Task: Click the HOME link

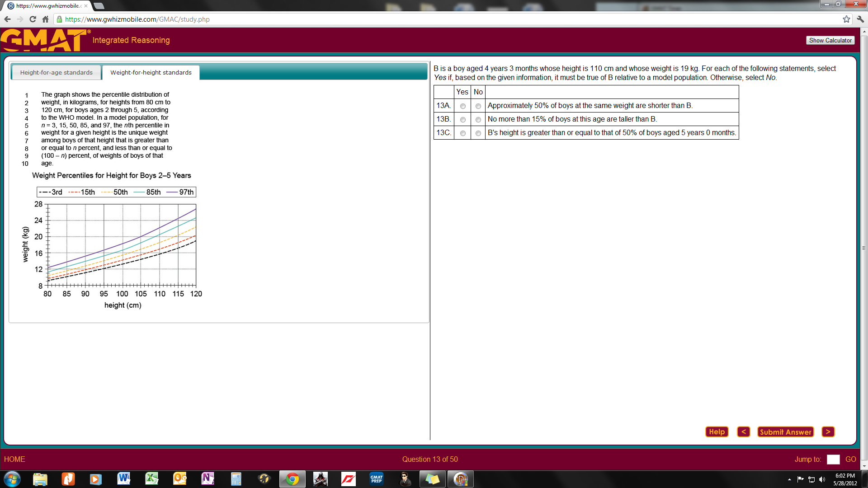Action: tap(14, 459)
